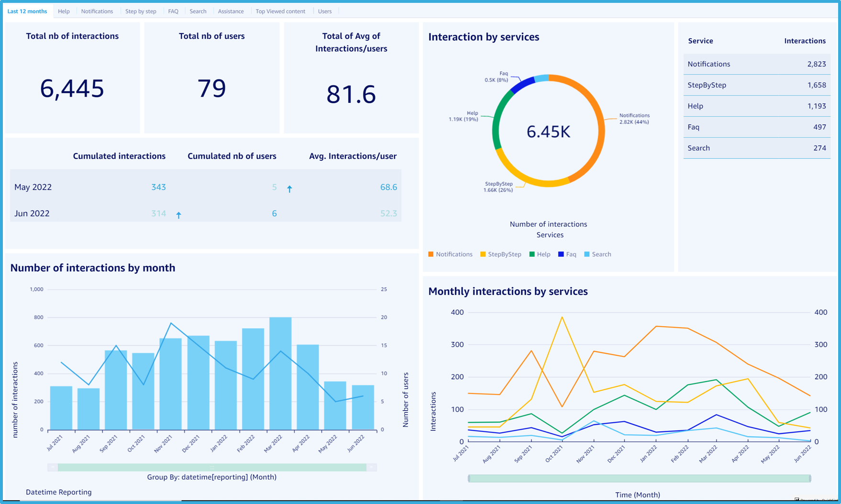
Task: Click the green Help legend swatch
Action: (532, 254)
